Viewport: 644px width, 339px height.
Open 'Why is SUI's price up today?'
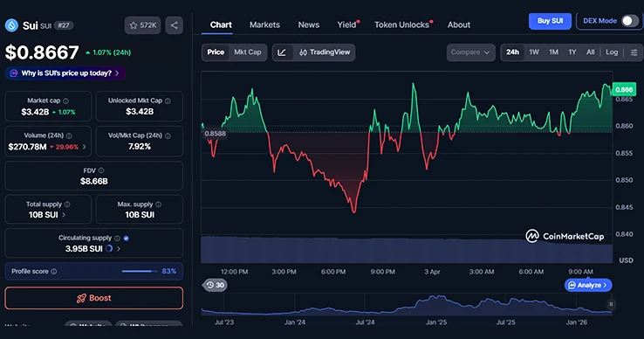(x=65, y=73)
